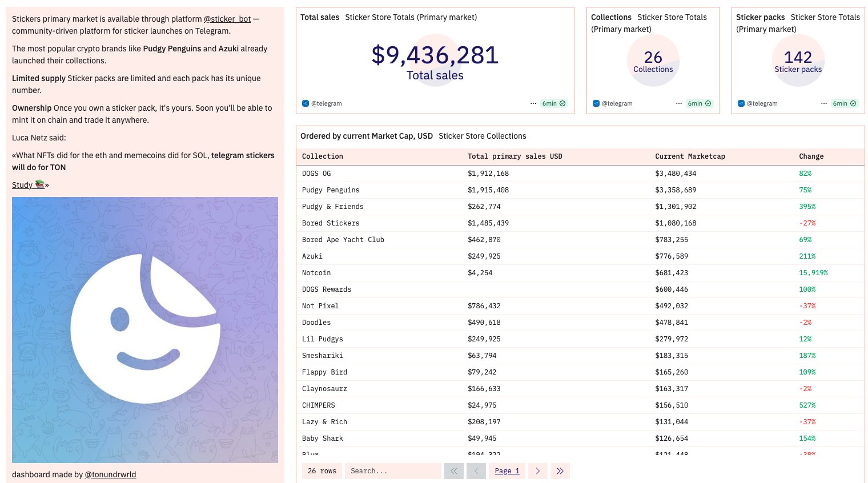Select the Doodles collection row
Image resolution: width=868 pixels, height=483 pixels.
[580, 323]
